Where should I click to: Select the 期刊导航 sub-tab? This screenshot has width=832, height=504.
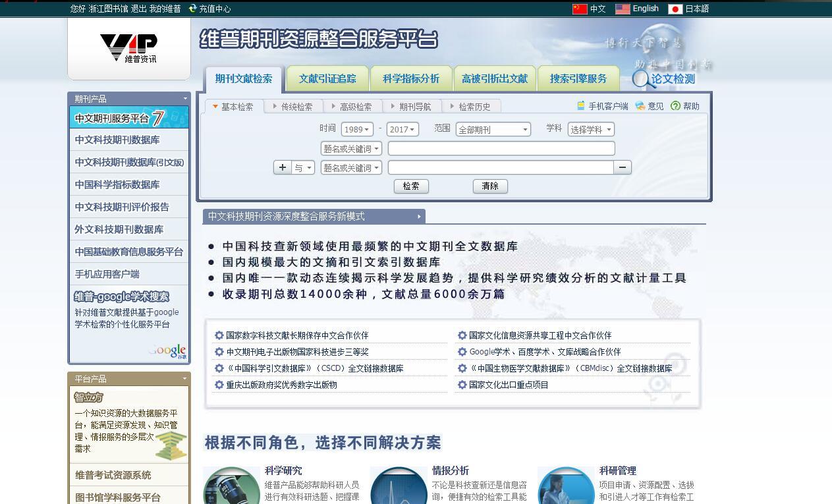(x=412, y=106)
